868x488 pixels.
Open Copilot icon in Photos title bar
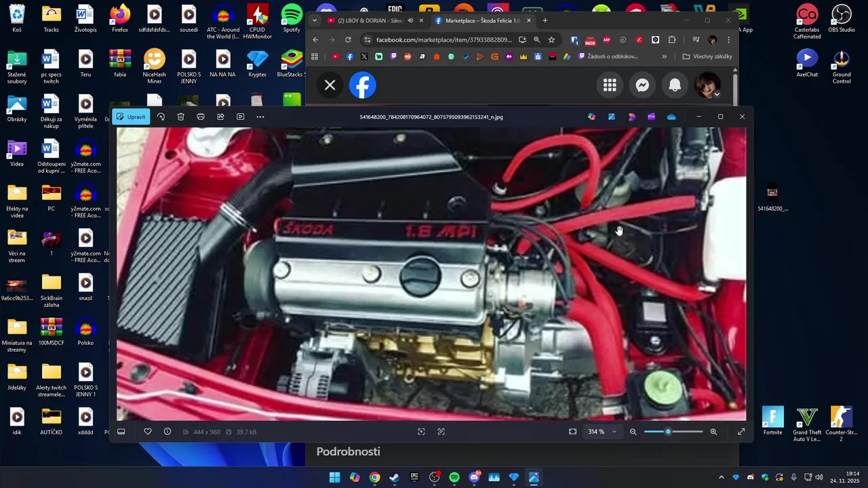pos(592,117)
